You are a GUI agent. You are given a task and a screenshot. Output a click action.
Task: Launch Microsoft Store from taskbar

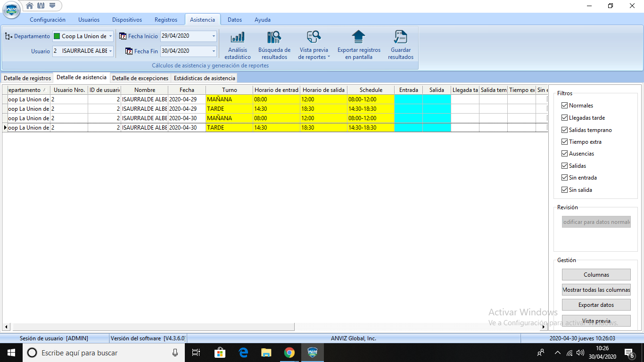[220, 353]
